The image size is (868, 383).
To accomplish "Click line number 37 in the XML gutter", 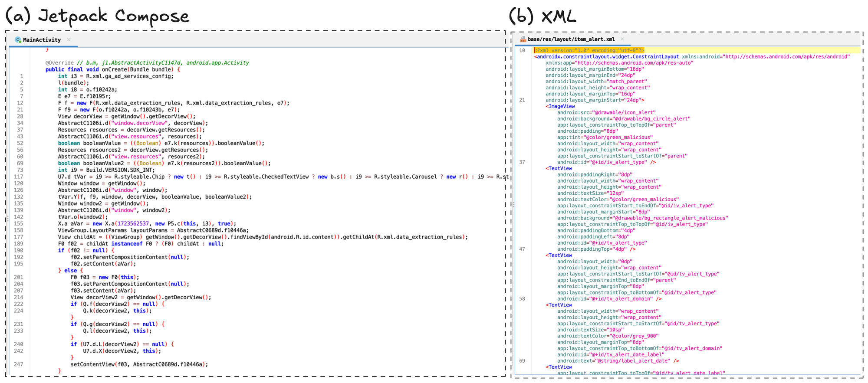I will click(x=522, y=162).
